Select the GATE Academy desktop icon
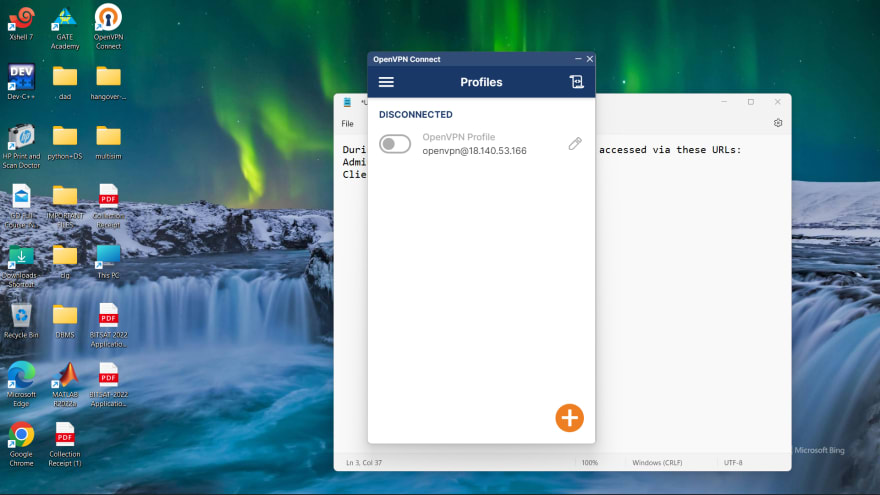Viewport: 880px width, 495px height. click(65, 29)
